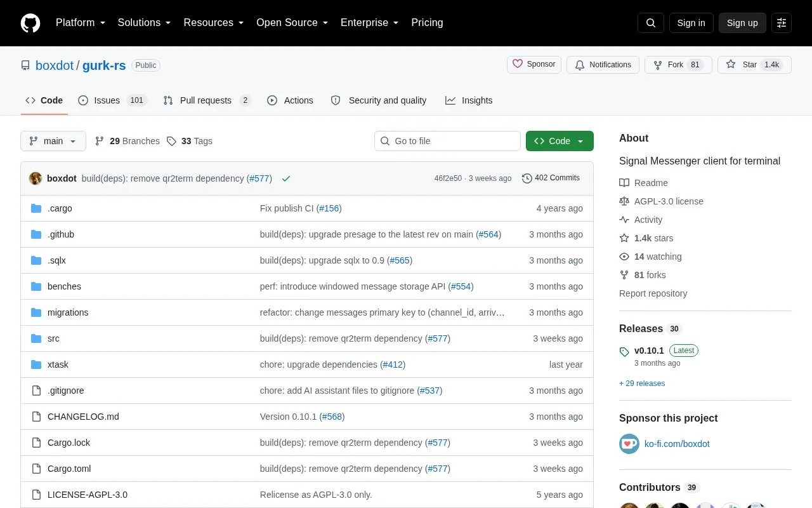Click the v0.10.1 release tag icon

coord(624,351)
